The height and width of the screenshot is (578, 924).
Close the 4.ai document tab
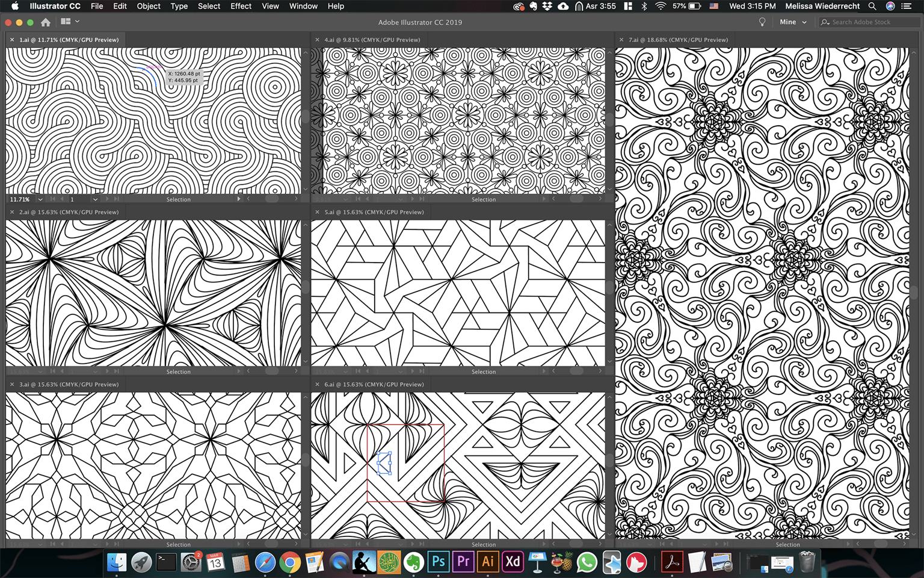(317, 40)
